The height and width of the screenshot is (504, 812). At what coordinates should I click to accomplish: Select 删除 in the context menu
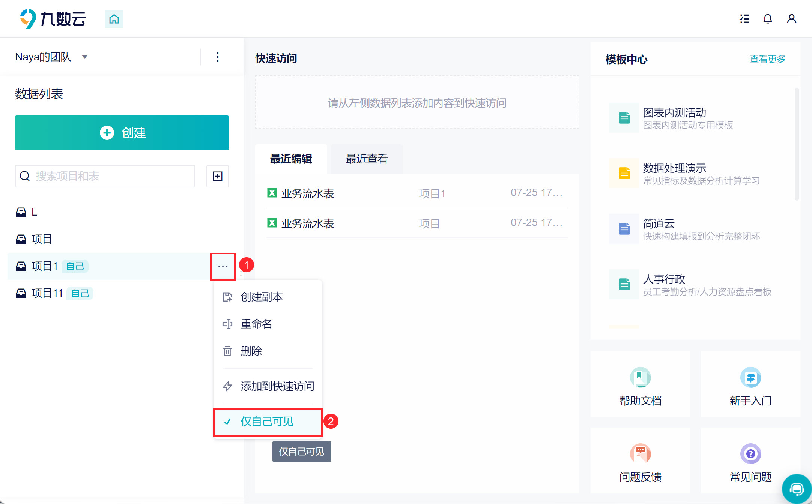pyautogui.click(x=251, y=351)
